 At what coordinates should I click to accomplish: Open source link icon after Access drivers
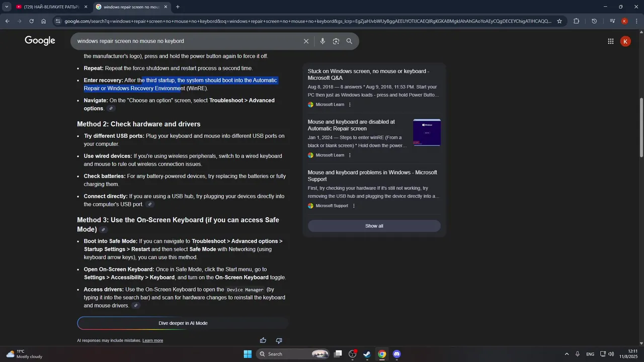(135, 306)
